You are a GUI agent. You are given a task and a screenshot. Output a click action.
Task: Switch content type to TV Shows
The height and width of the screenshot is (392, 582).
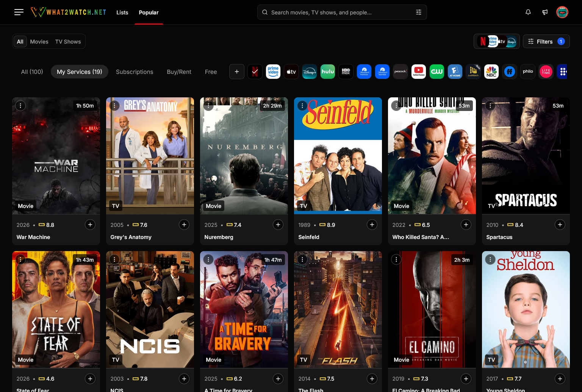(68, 42)
